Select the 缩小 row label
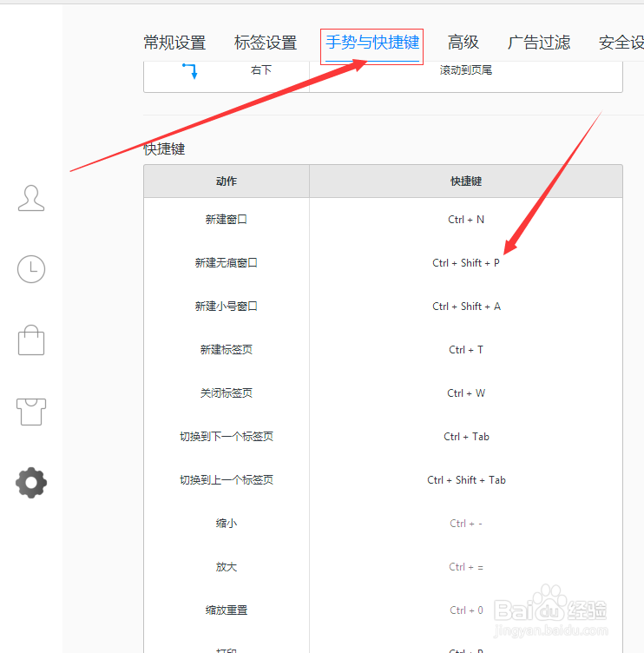Viewport: 644px width, 653px height. click(x=227, y=523)
